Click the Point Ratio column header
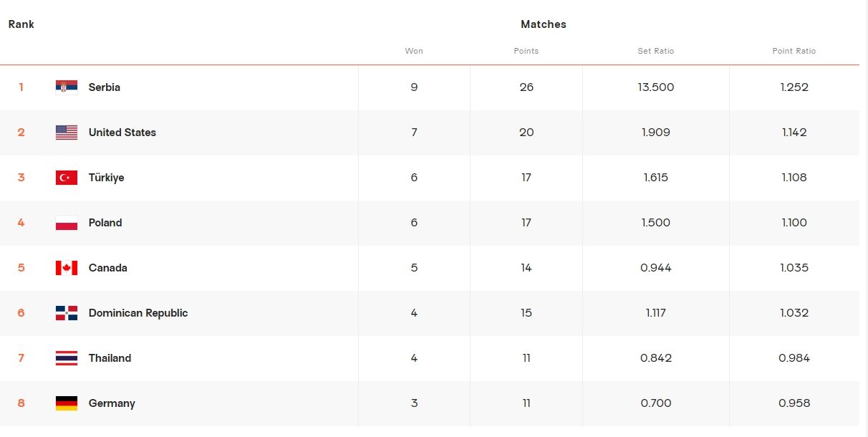 coord(794,51)
